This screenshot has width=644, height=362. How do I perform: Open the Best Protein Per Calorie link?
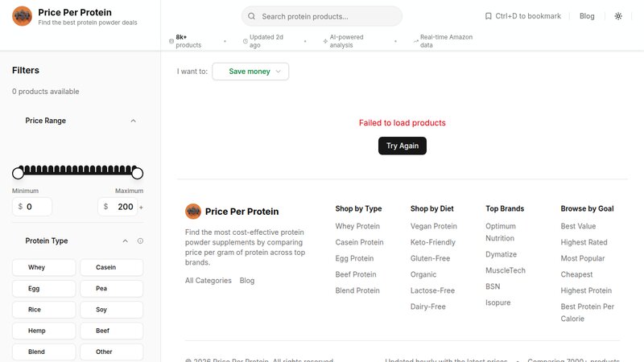point(588,312)
